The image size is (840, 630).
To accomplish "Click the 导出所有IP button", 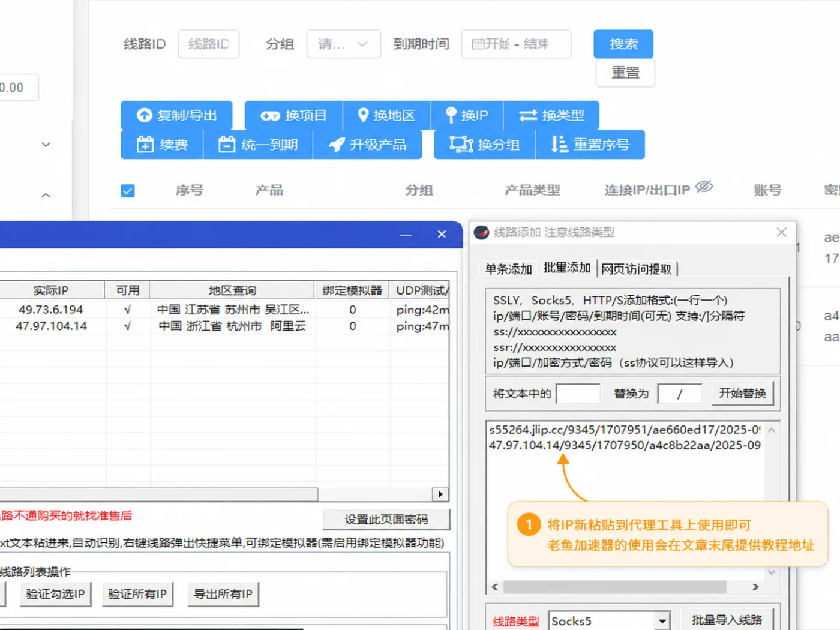I will [x=223, y=594].
